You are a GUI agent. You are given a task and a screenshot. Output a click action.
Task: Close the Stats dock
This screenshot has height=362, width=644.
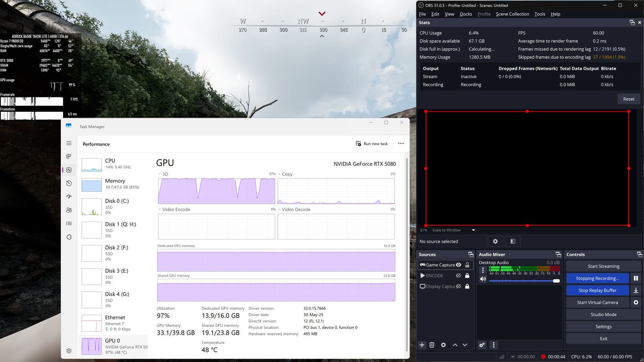pyautogui.click(x=640, y=23)
